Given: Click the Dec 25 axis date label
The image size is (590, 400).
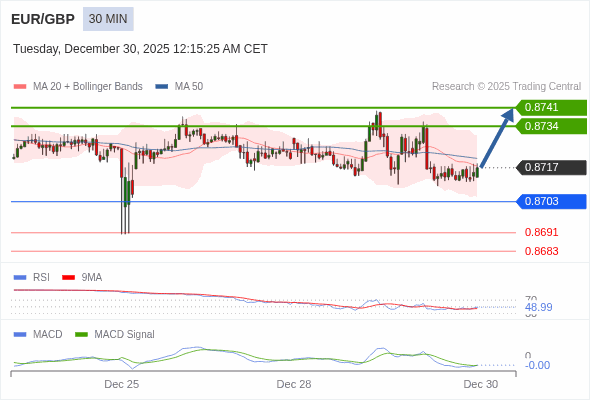Looking at the screenshot, I should point(122,384).
